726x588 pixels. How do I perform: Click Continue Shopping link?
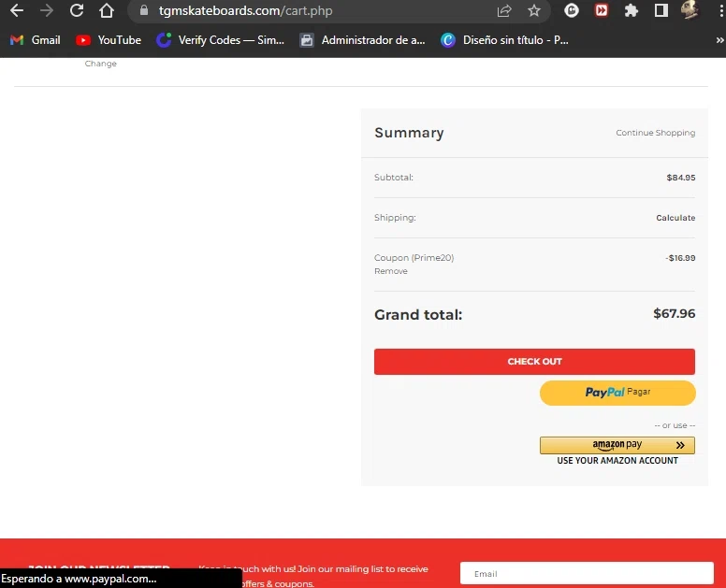click(x=655, y=133)
